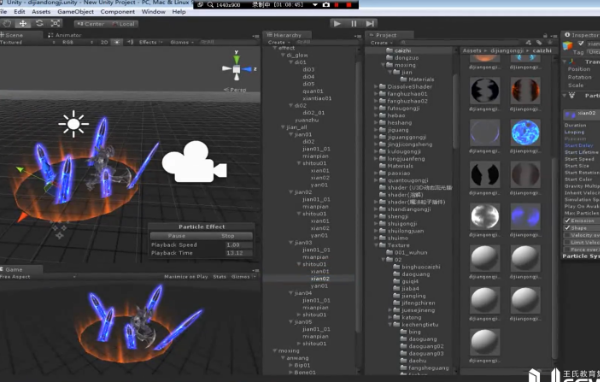The width and height of the screenshot is (600, 382).
Task: Click the Transform component icon
Action: [x=572, y=62]
